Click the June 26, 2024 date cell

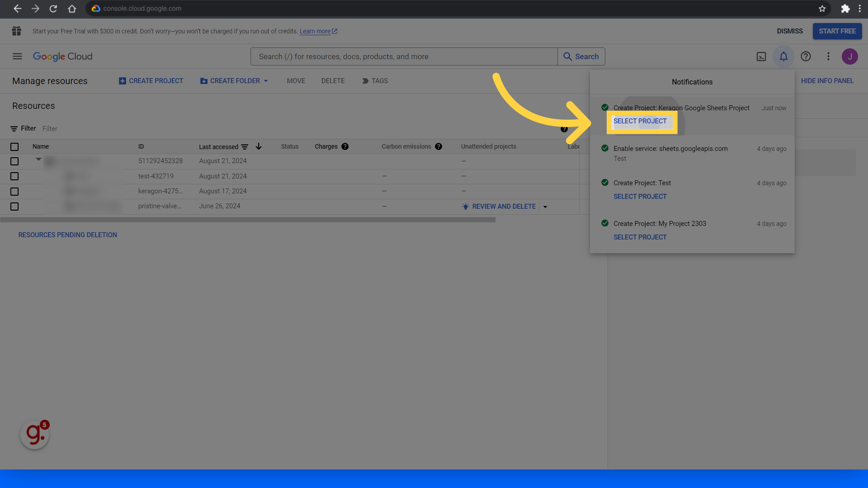pos(220,206)
